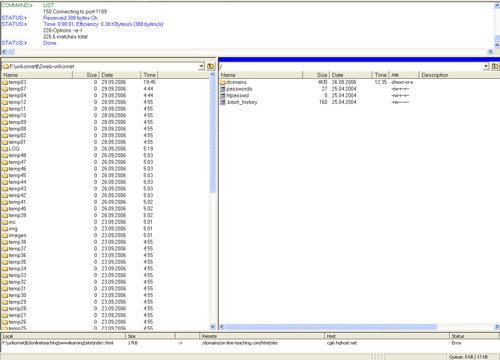
Task: Click the log pane scroll right arrow
Action: click(490, 52)
